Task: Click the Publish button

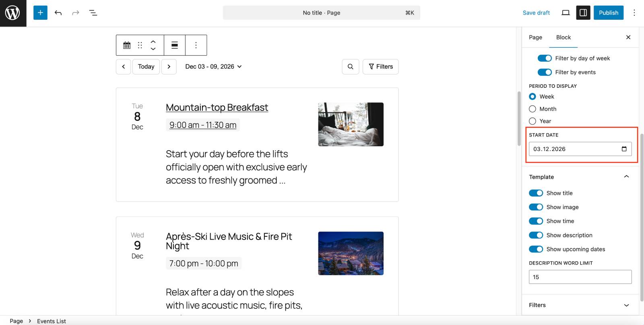Action: click(x=608, y=13)
